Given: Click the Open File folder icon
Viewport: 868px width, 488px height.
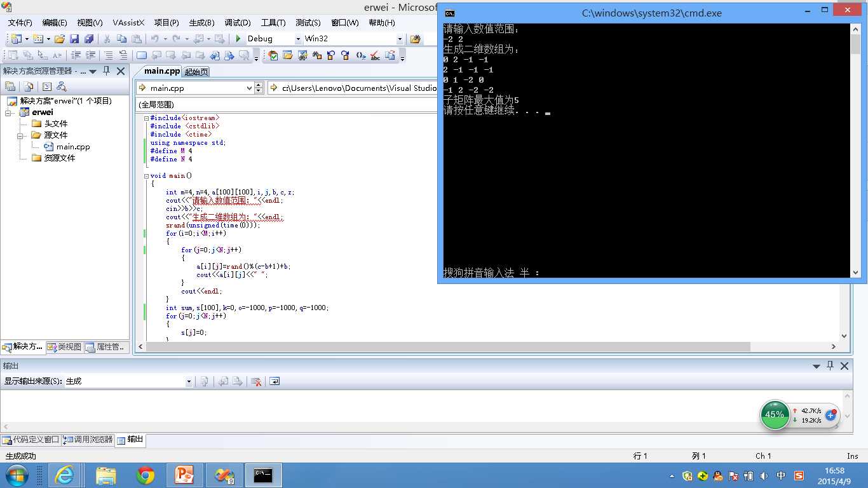Looking at the screenshot, I should [x=59, y=39].
